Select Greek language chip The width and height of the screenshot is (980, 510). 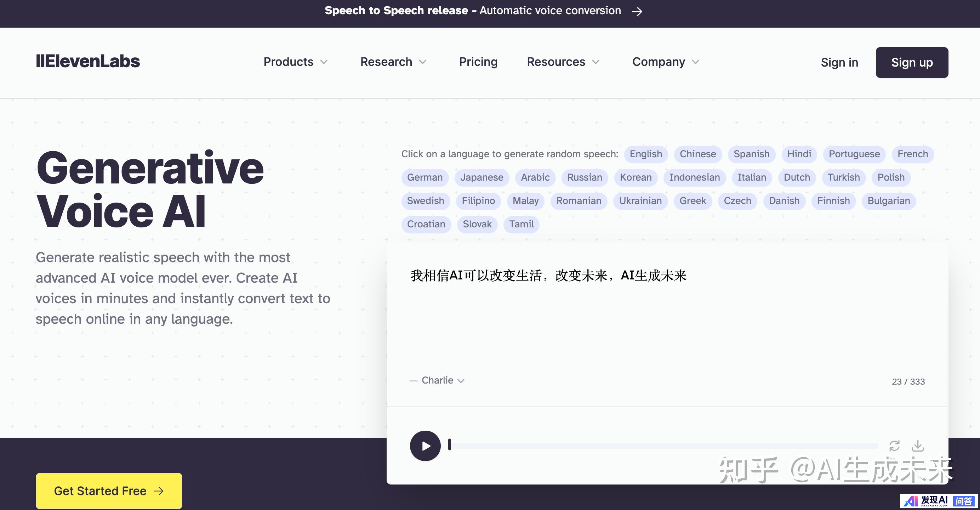(693, 201)
